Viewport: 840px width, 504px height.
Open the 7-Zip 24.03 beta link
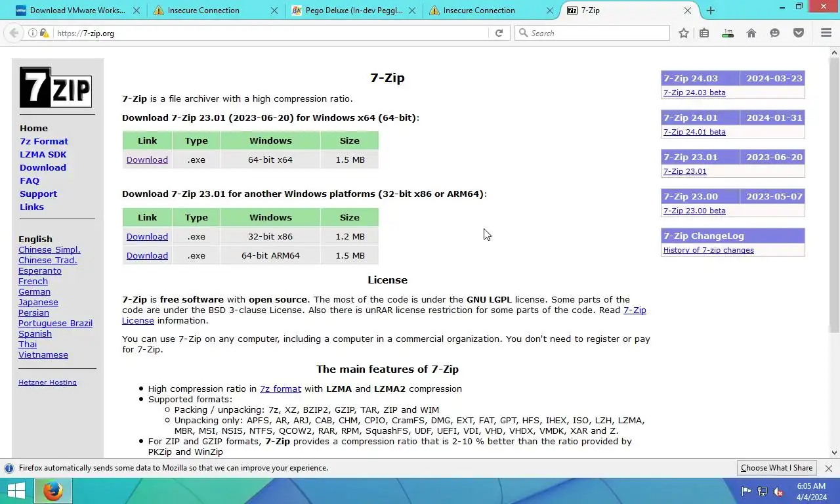[694, 93]
